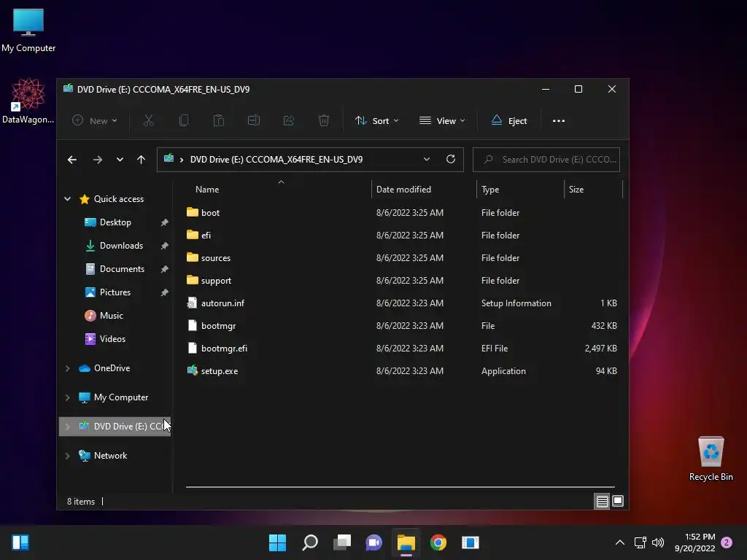The image size is (747, 560).
Task: Click the Cut scissors icon
Action: [149, 120]
